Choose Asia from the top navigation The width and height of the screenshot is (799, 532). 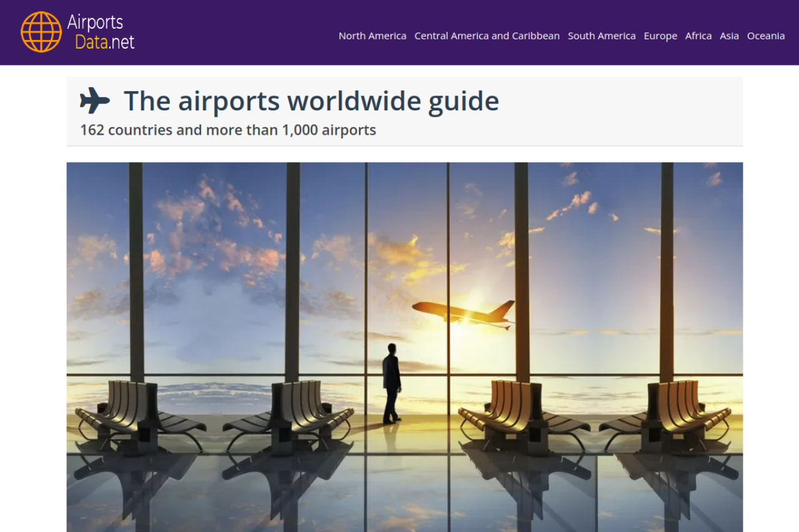pyautogui.click(x=729, y=36)
